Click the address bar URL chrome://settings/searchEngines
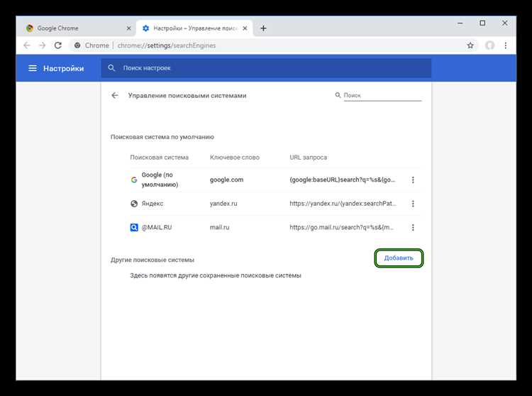The height and width of the screenshot is (396, 532). pos(167,45)
